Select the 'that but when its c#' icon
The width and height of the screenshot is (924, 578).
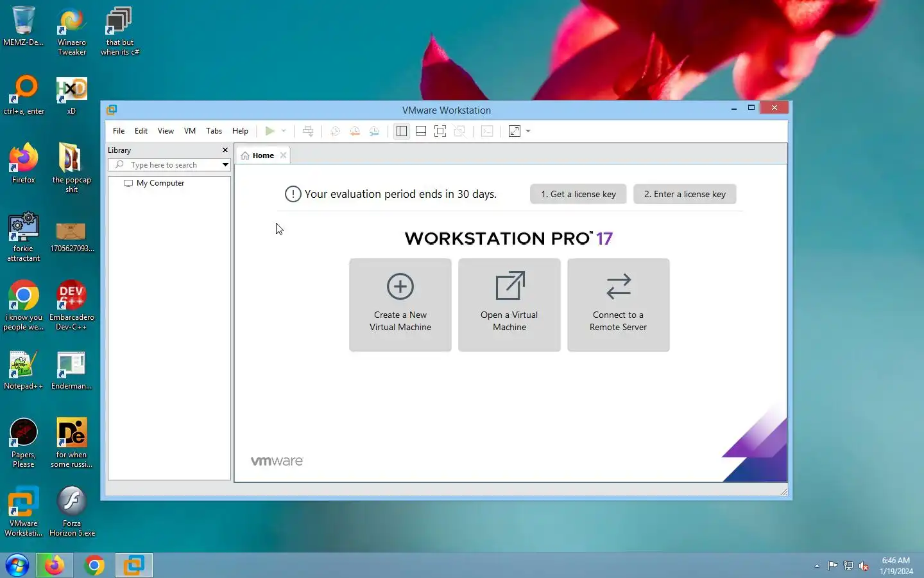[120, 31]
